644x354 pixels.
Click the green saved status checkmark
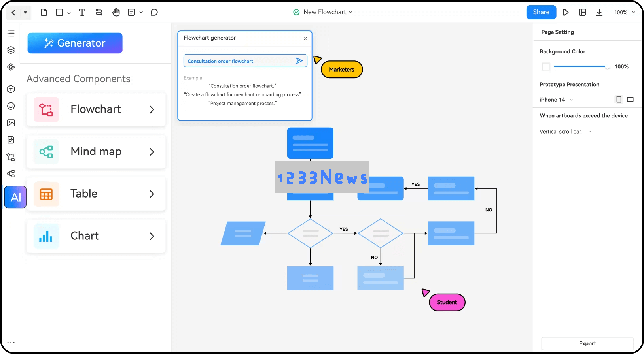pos(296,12)
